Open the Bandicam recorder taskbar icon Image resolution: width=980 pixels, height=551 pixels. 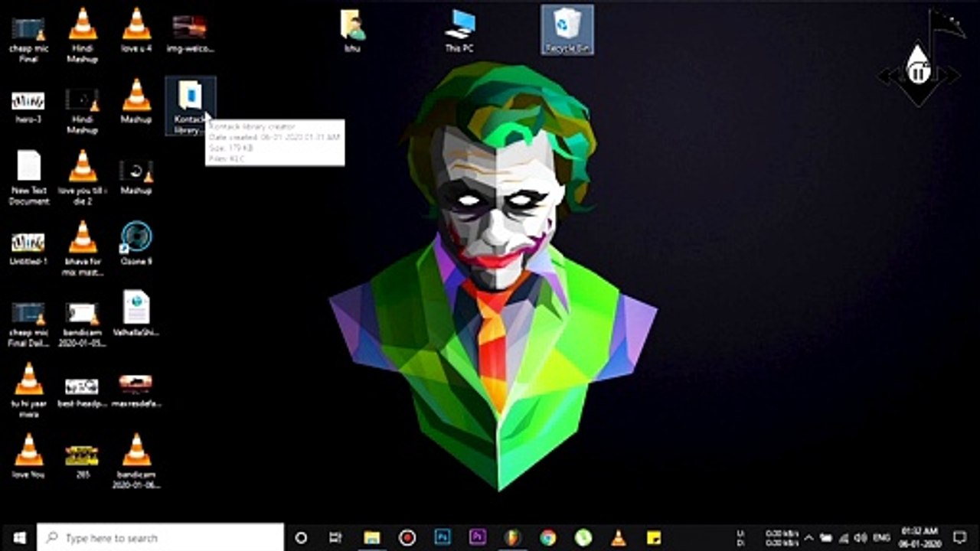point(407,537)
